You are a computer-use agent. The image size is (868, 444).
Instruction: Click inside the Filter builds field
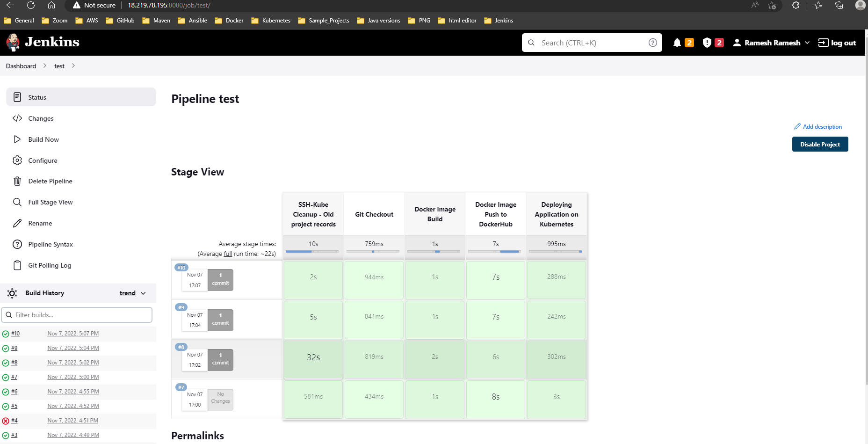click(77, 315)
